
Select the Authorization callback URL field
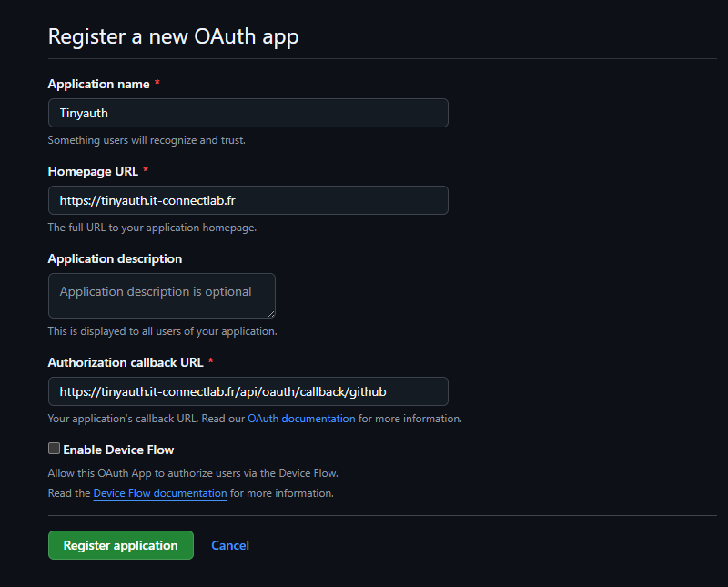(248, 391)
